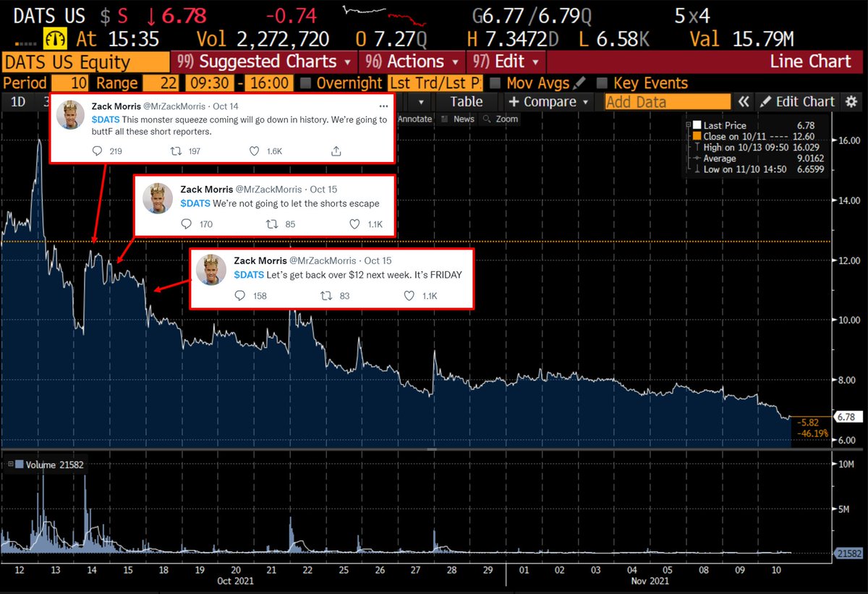868x594 pixels.
Task: Enable the Key Events checkbox
Action: [602, 83]
